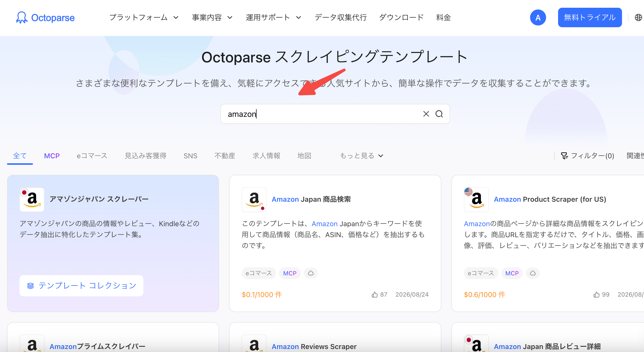Open the user avatar A icon
This screenshot has height=352, width=644.
(538, 17)
